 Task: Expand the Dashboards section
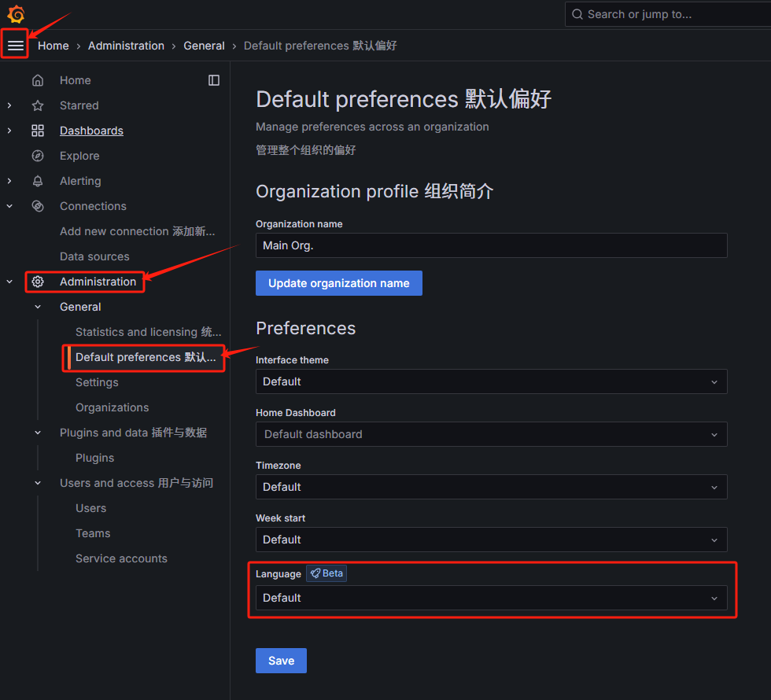[x=9, y=131]
